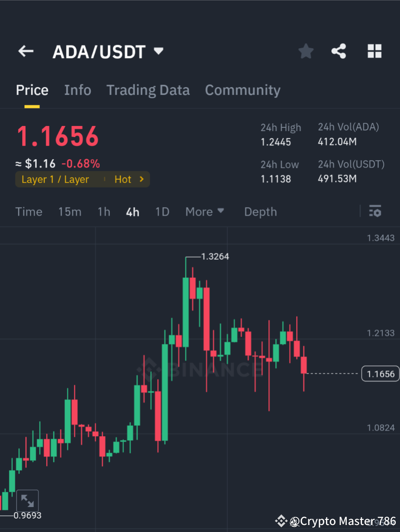Image resolution: width=400 pixels, height=532 pixels.
Task: Open the ADA/USDT pair selector dropdown
Action: (x=108, y=51)
